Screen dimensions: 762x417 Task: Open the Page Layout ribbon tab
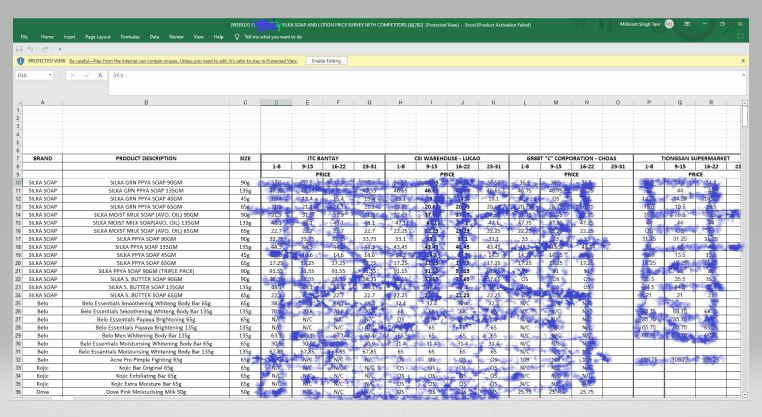[x=98, y=37]
